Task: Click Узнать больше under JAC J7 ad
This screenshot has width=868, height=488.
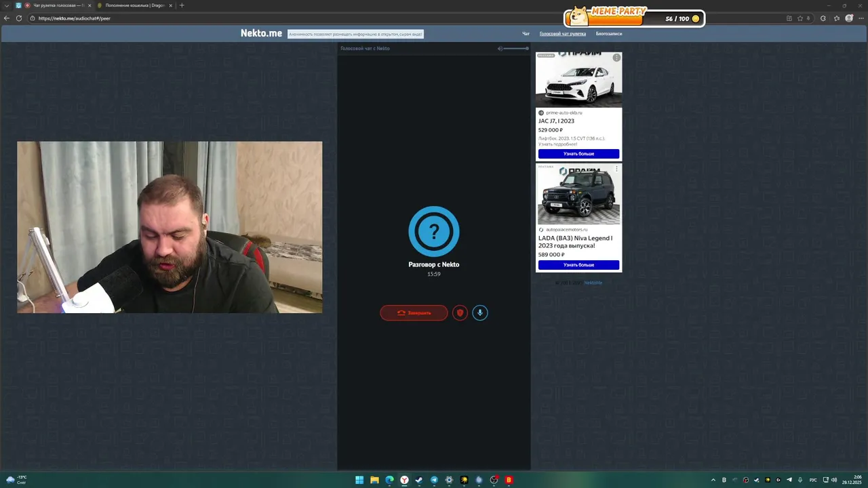Action: point(578,154)
